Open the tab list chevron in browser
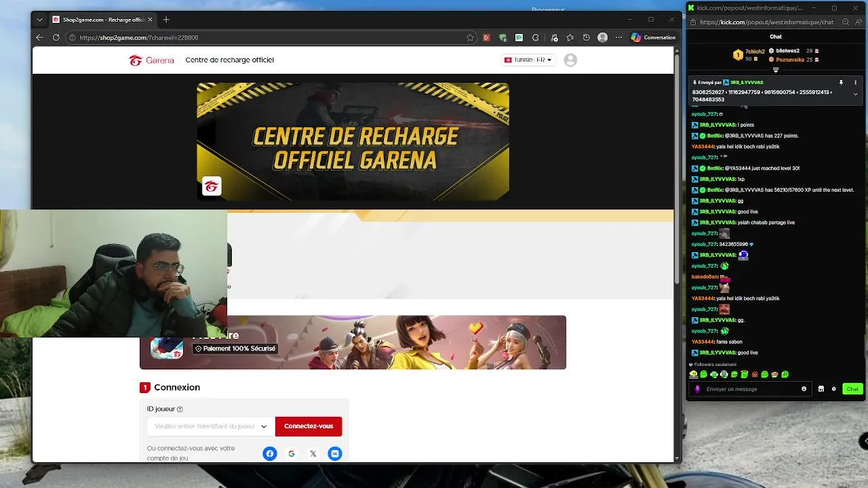This screenshot has height=488, width=868. 40,20
